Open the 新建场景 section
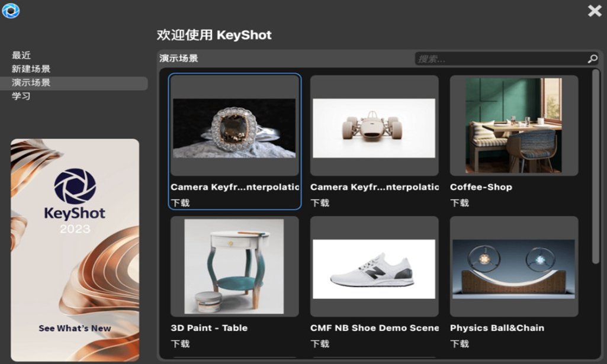 31,69
